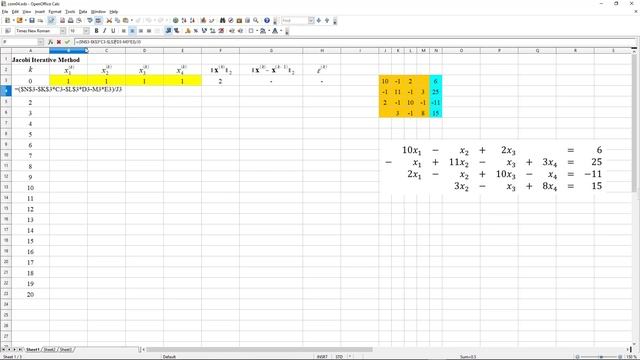Expand the Borders dropdown arrow
The height and width of the screenshot is (360, 640).
257,31
